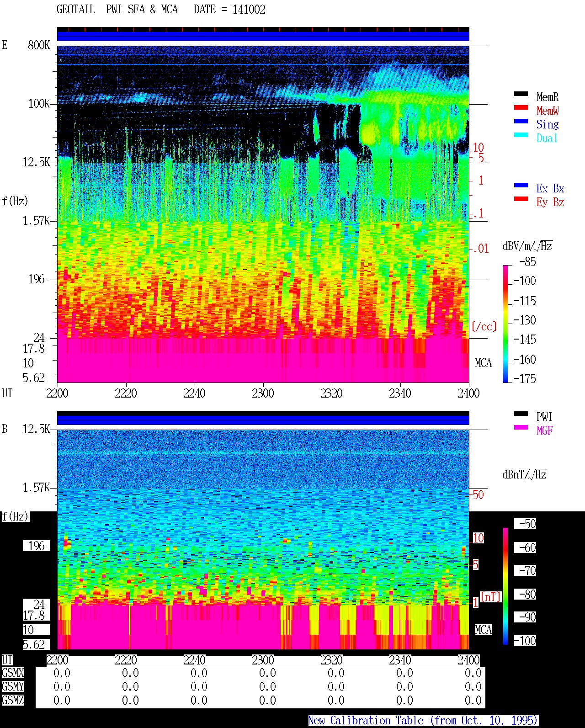Click the blue Ex Bx legend swatch

(x=521, y=186)
